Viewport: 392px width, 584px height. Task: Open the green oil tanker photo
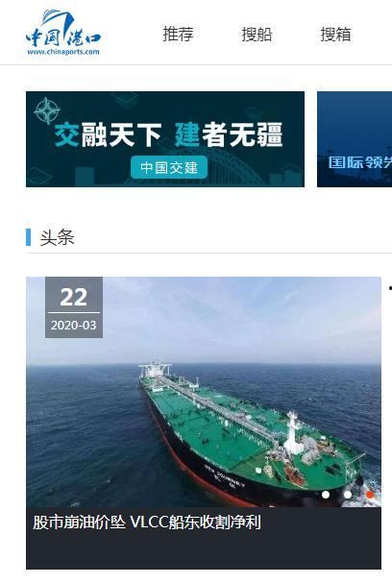(x=204, y=392)
